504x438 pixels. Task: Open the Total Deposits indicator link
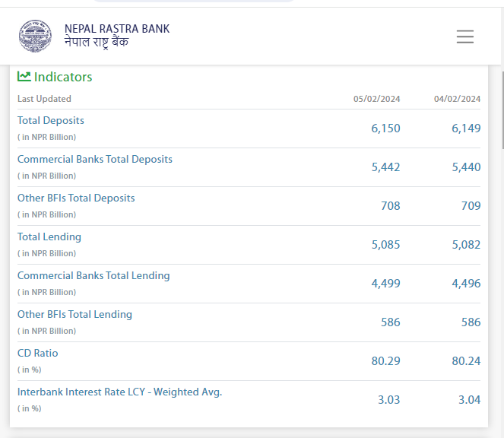click(x=51, y=120)
